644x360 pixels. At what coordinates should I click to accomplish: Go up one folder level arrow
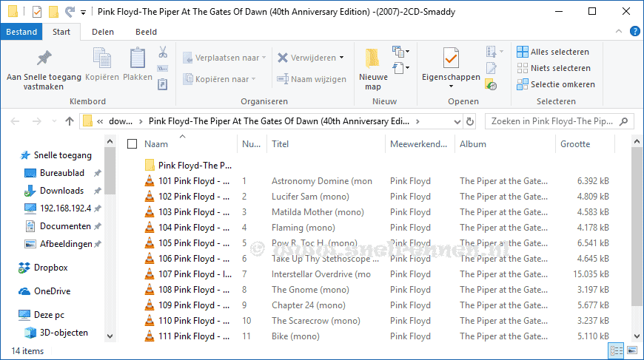[70, 121]
